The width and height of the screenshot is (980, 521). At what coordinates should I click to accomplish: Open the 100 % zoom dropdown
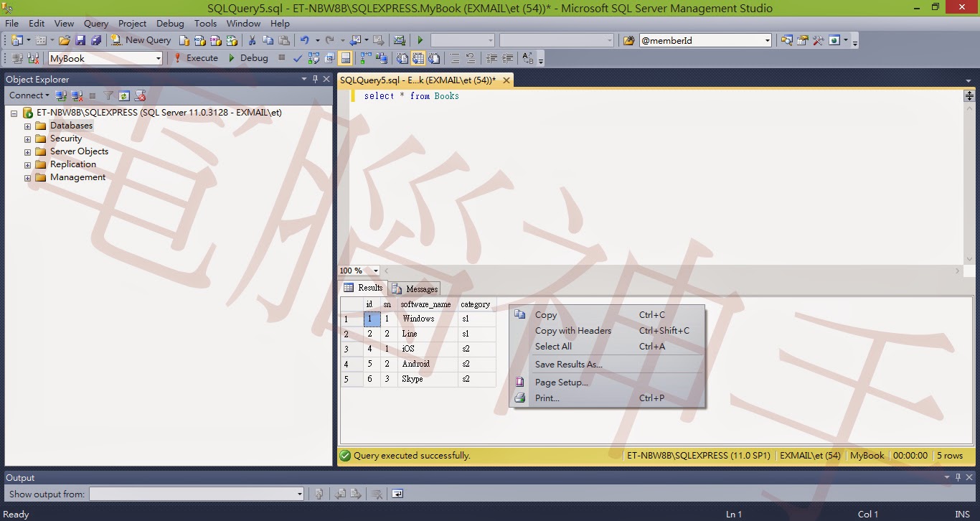click(x=375, y=271)
